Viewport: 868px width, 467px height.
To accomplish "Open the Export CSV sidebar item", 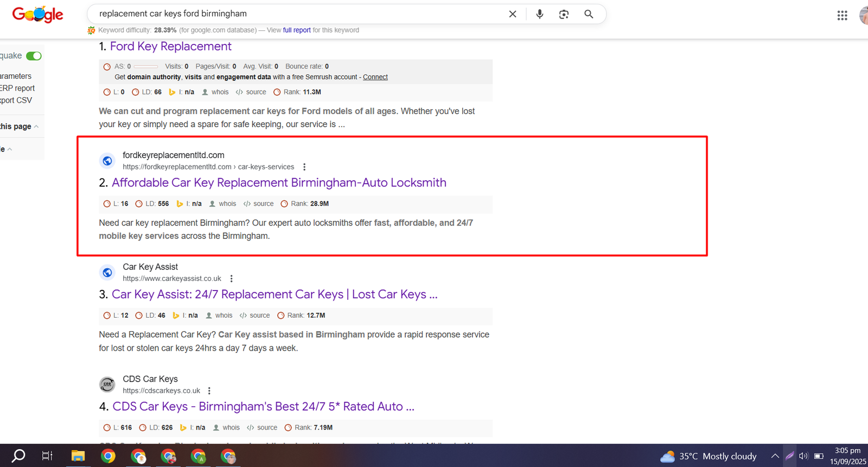I will tap(16, 100).
